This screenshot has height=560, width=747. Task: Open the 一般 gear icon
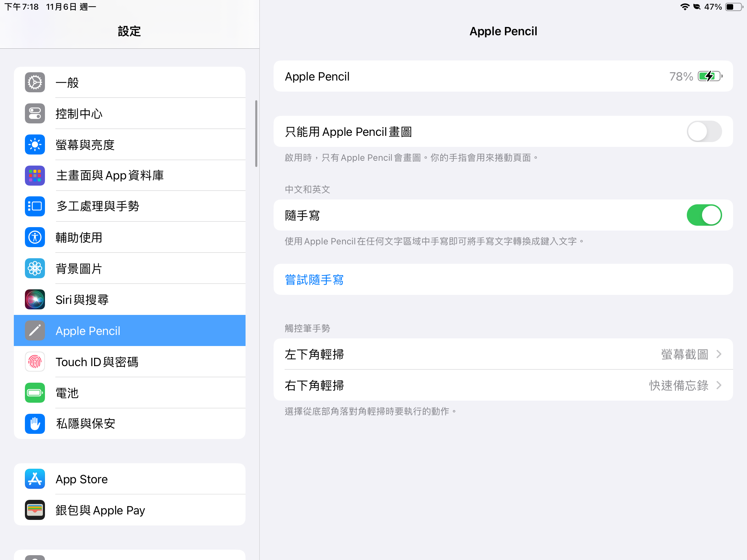pos(35,82)
